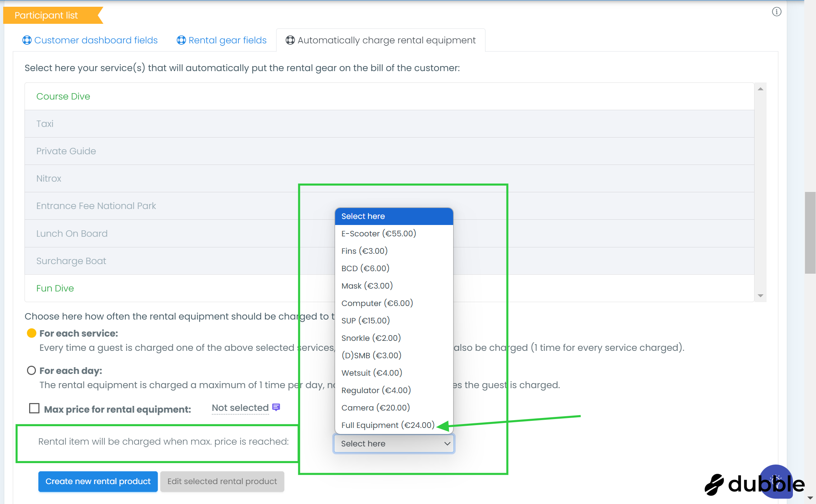Click the dubble logo icon
Image resolution: width=816 pixels, height=504 pixels.
714,484
